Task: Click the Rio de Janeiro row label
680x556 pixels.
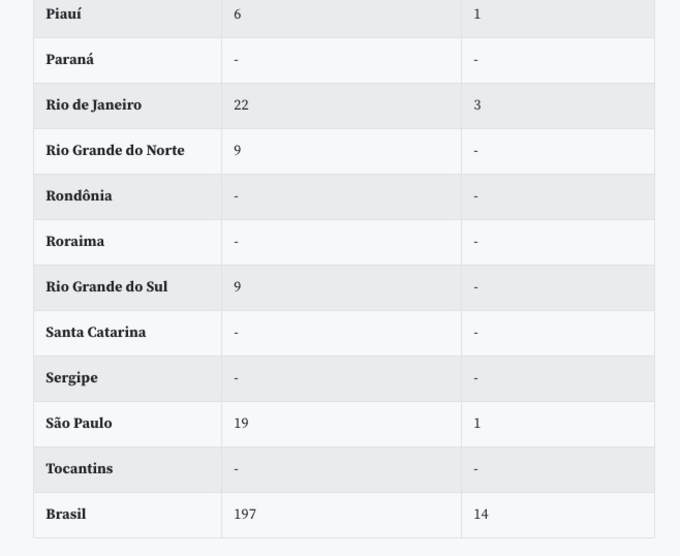Action: coord(93,105)
